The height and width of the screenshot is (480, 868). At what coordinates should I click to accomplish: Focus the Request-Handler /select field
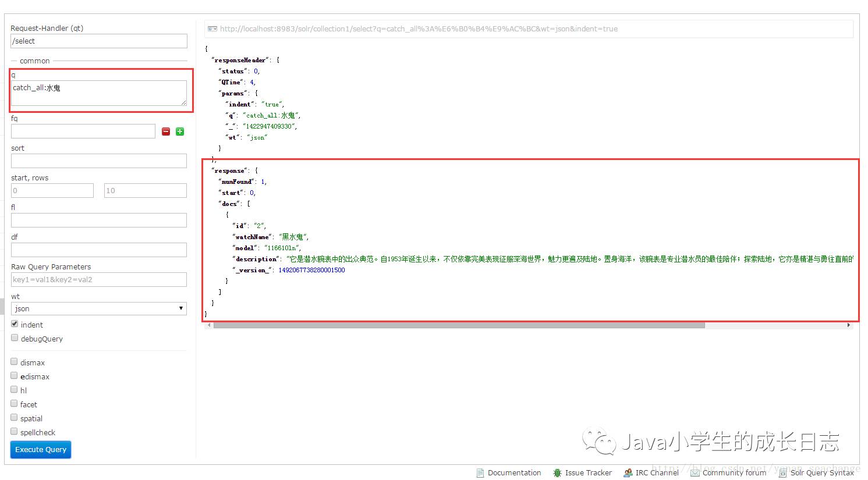[x=99, y=41]
